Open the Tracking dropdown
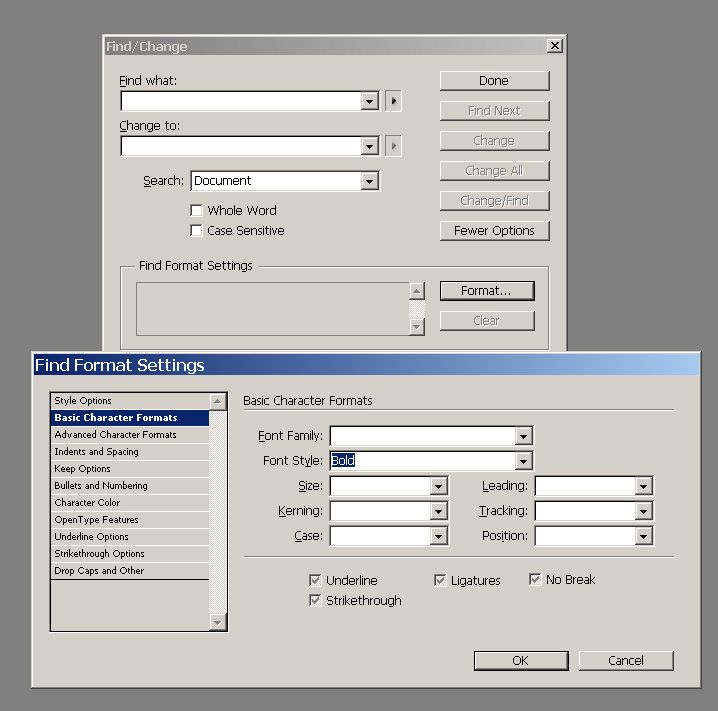 click(643, 511)
